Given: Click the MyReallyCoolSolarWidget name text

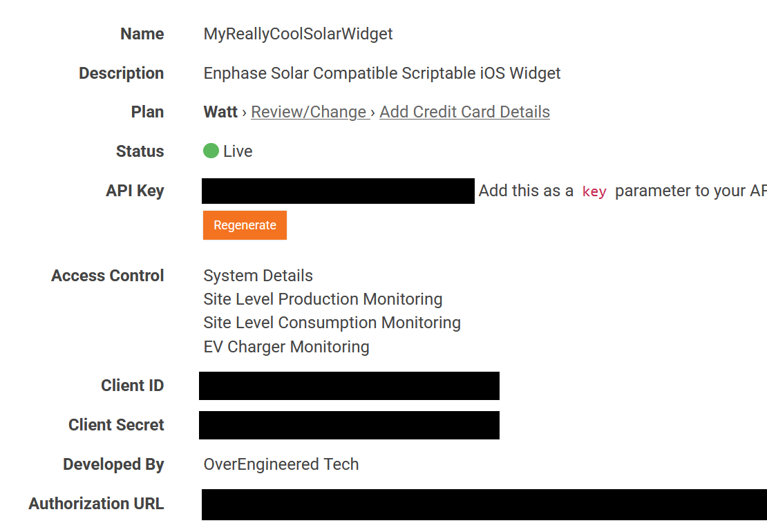Looking at the screenshot, I should [x=298, y=34].
